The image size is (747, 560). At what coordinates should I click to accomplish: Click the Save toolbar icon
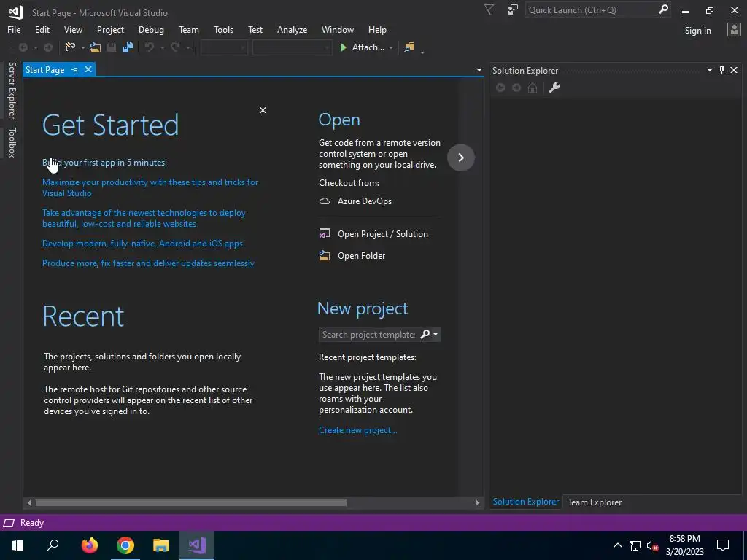(x=112, y=47)
